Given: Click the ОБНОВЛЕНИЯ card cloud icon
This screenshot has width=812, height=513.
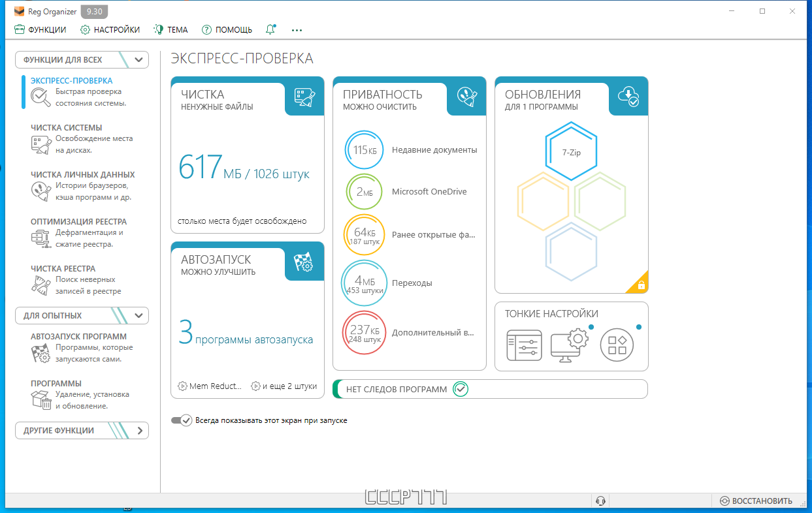Looking at the screenshot, I should point(628,97).
